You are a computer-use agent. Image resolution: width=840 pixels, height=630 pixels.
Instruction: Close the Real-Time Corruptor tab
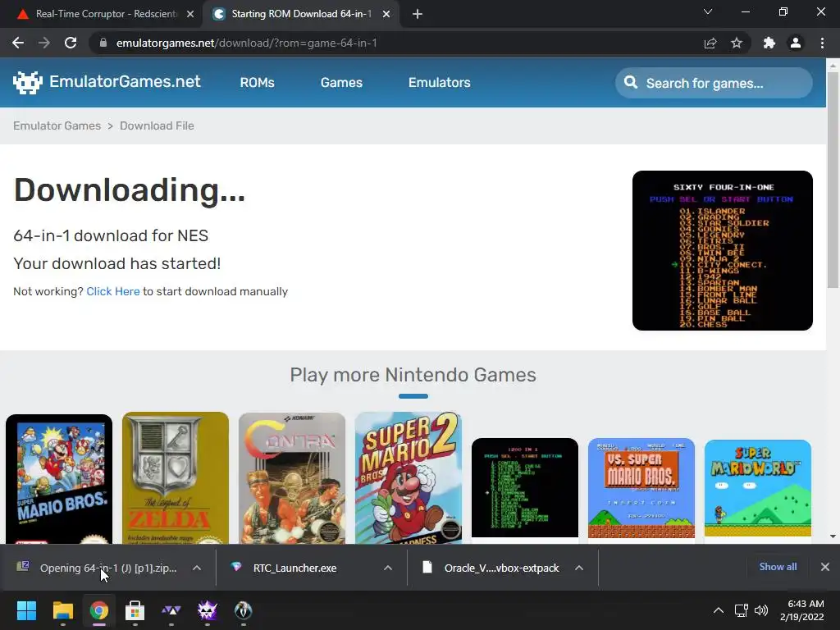click(190, 14)
